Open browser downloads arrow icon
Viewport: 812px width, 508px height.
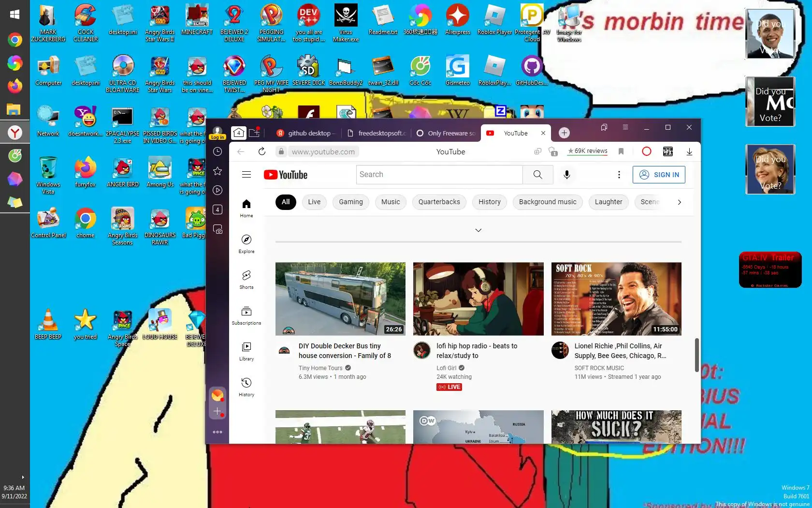click(689, 151)
